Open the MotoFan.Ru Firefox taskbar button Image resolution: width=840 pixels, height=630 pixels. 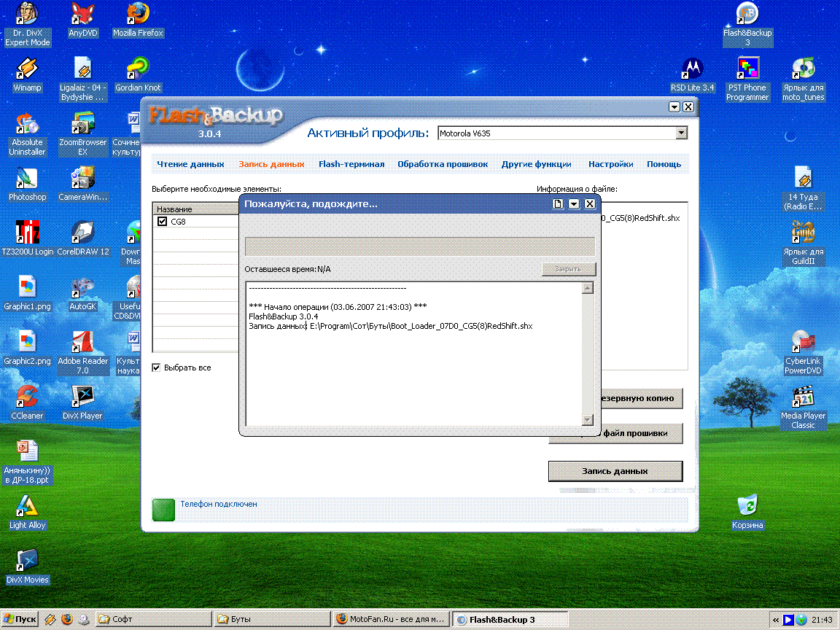click(x=391, y=619)
